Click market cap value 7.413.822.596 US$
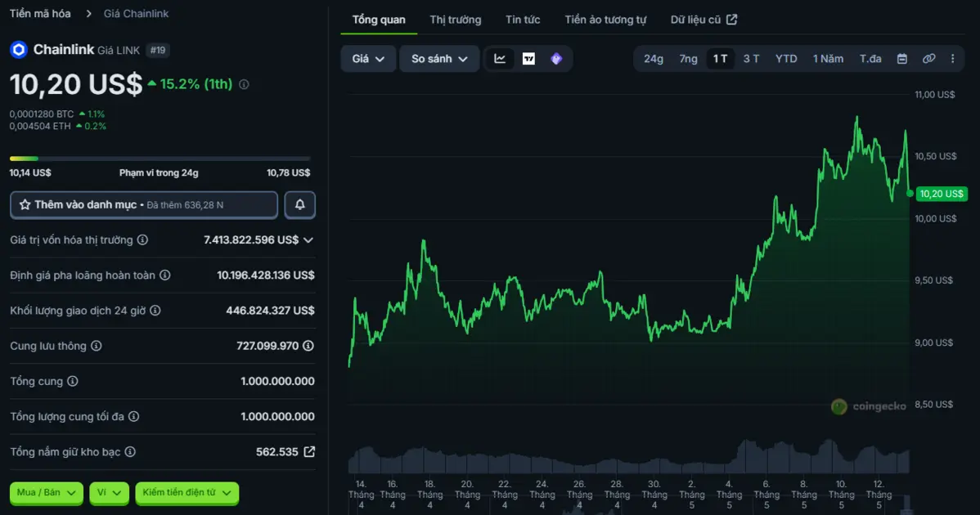Image resolution: width=980 pixels, height=515 pixels. pyautogui.click(x=251, y=240)
